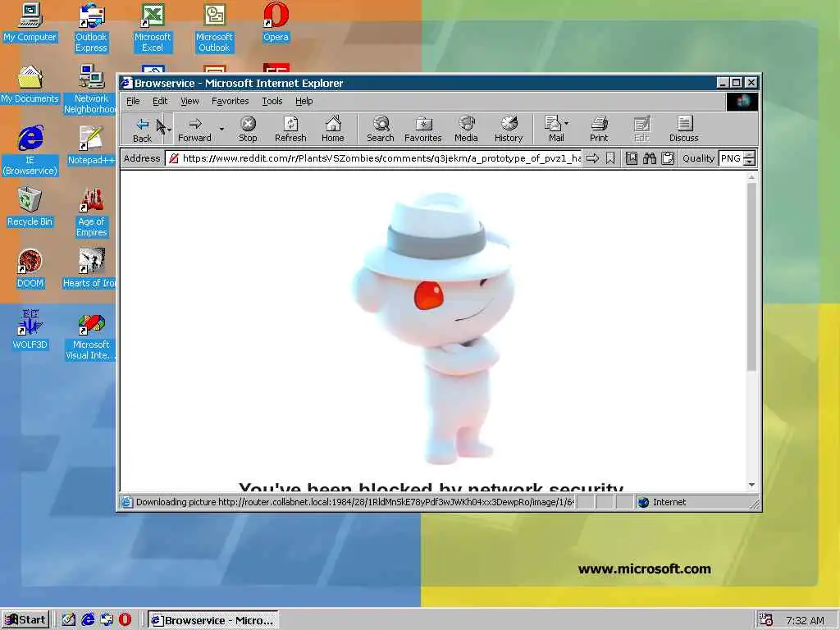This screenshot has height=630, width=840.
Task: Click the address bar URL field
Action: point(374,158)
